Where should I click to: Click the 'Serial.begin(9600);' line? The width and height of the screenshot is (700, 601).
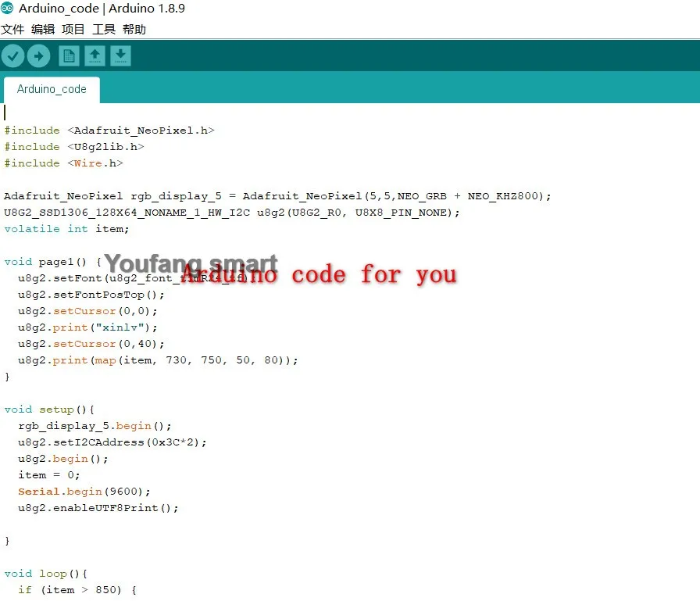point(84,492)
